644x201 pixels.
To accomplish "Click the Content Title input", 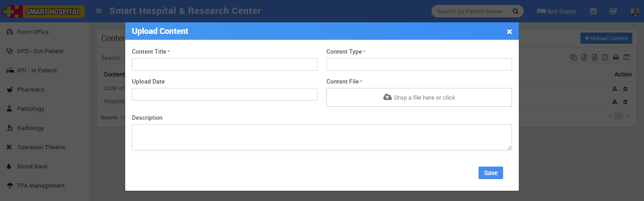I will pos(225,64).
